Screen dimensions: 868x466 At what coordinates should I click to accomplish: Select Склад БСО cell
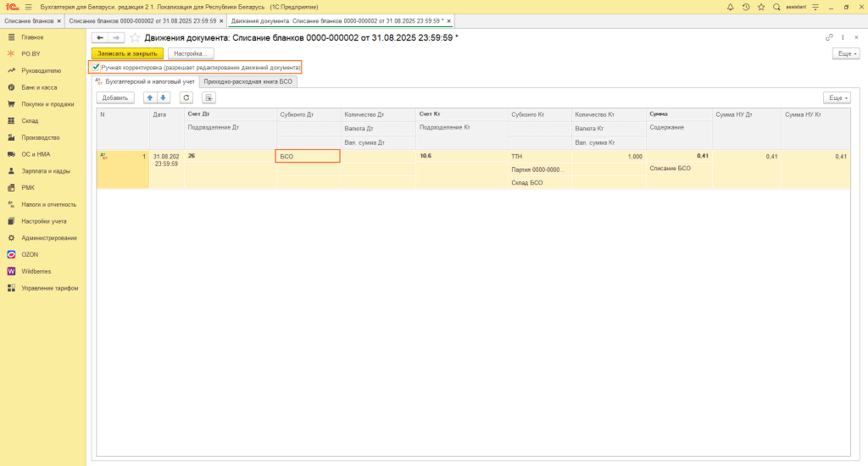coord(539,183)
